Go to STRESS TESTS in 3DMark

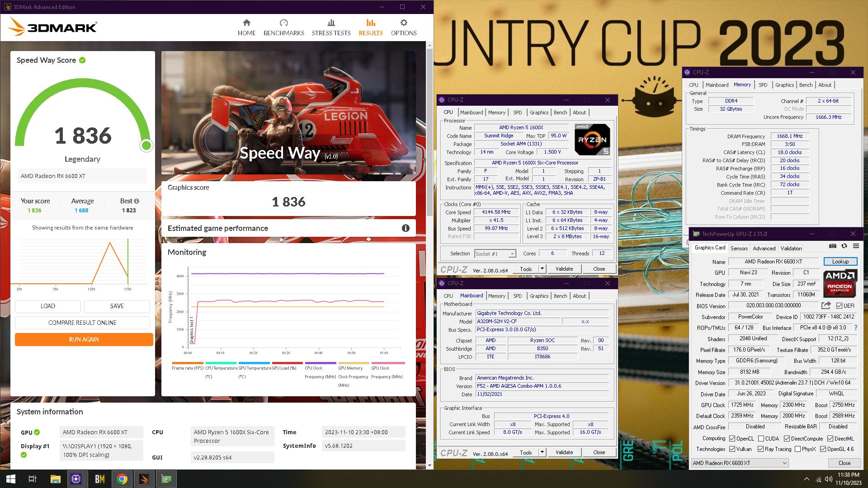pyautogui.click(x=331, y=28)
